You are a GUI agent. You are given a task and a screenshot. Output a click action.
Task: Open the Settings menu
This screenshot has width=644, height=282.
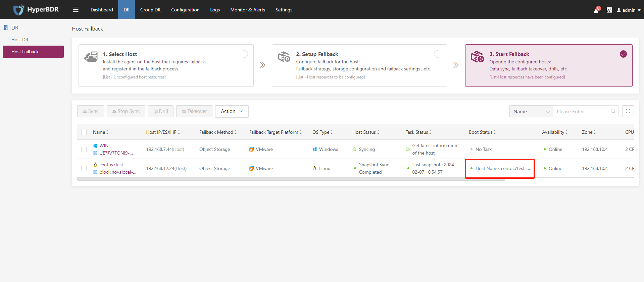click(x=284, y=10)
